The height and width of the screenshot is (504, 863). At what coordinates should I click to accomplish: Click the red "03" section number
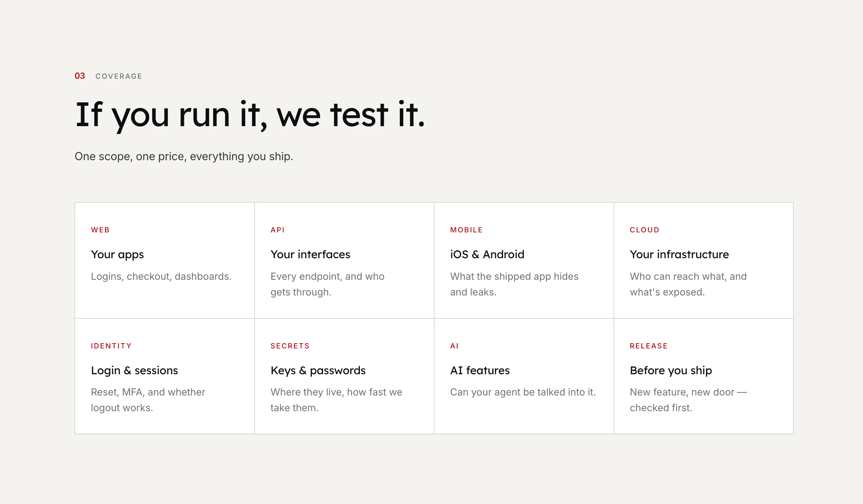point(80,76)
